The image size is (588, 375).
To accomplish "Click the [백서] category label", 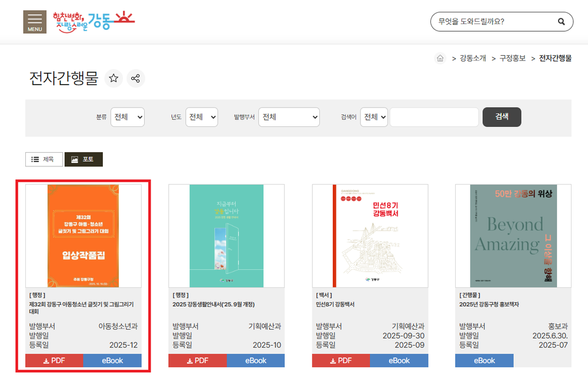I will pos(324,295).
